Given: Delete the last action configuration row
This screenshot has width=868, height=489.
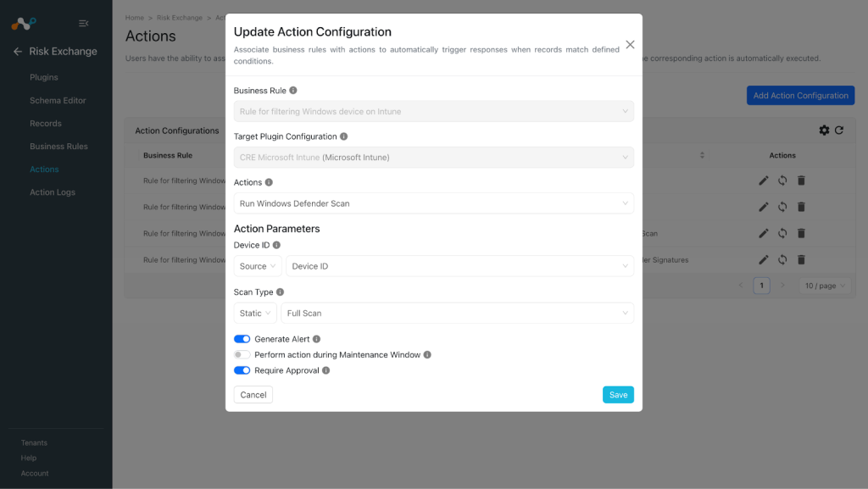Looking at the screenshot, I should (x=801, y=259).
